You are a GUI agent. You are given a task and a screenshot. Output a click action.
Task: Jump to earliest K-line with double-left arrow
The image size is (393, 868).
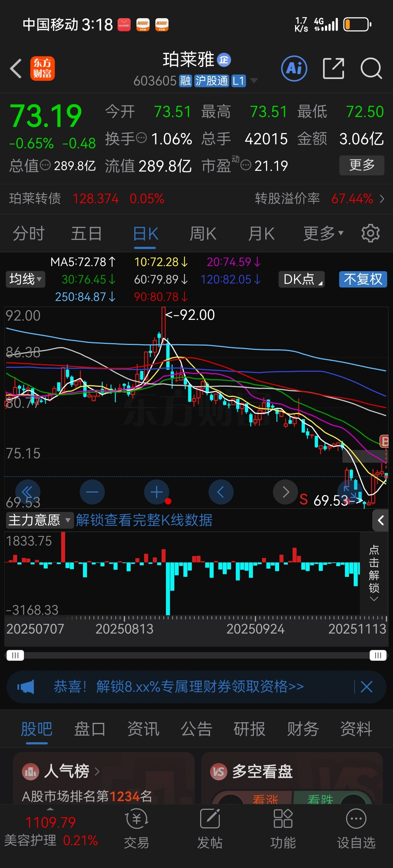[28, 492]
